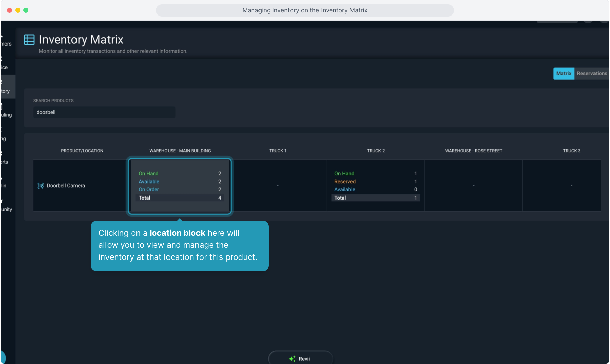Open the Revii assistant button
Screen dimensions: 610x364
point(300,358)
